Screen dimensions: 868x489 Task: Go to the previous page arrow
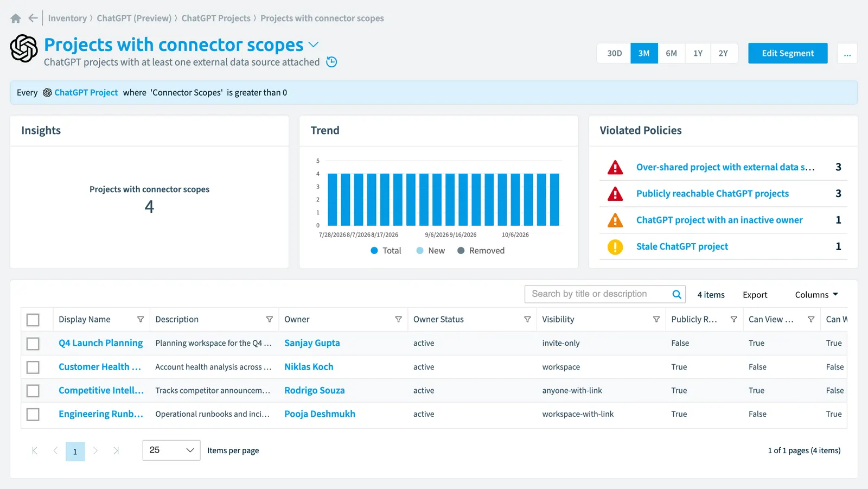pos(55,450)
